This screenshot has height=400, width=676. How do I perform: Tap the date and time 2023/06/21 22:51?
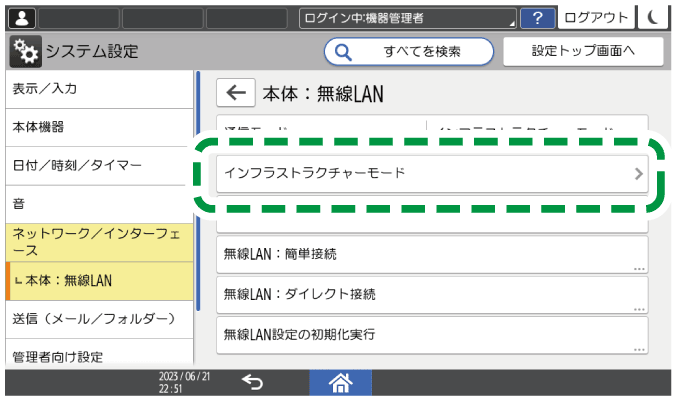[x=184, y=382]
